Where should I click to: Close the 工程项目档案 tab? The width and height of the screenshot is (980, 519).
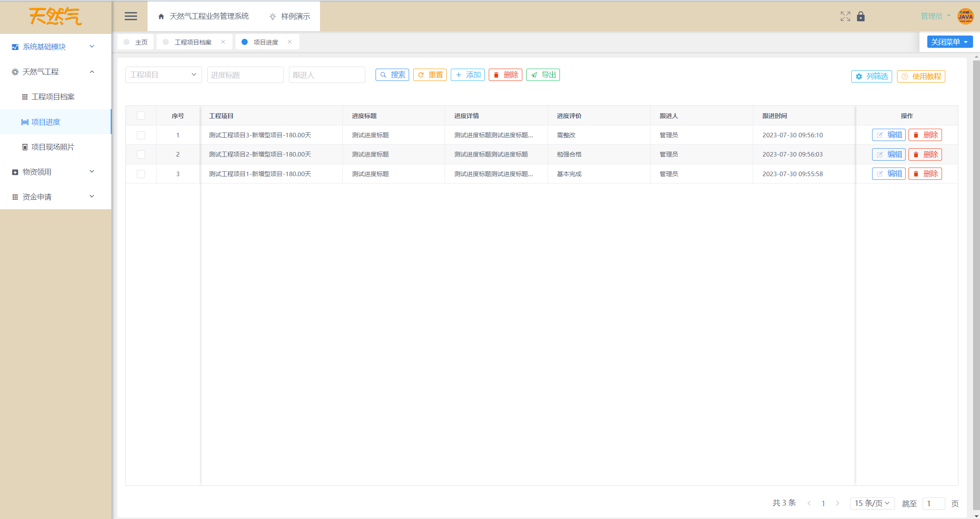point(223,42)
